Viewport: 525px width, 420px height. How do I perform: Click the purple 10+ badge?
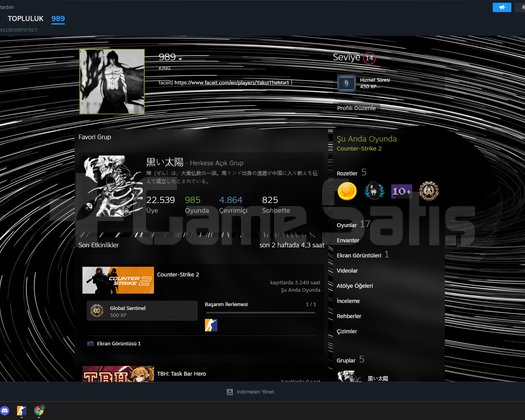[x=401, y=191]
